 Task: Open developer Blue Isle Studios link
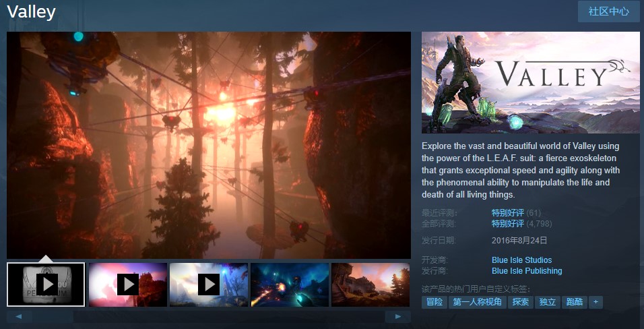521,260
